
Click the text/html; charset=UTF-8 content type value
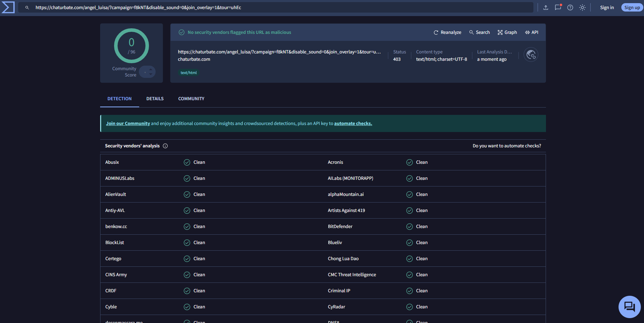click(441, 59)
